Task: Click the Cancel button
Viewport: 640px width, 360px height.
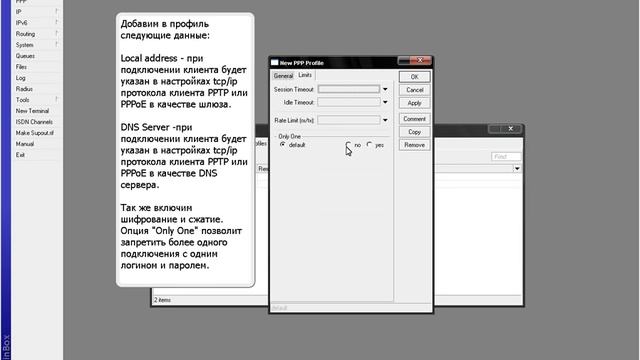Action: (414, 90)
